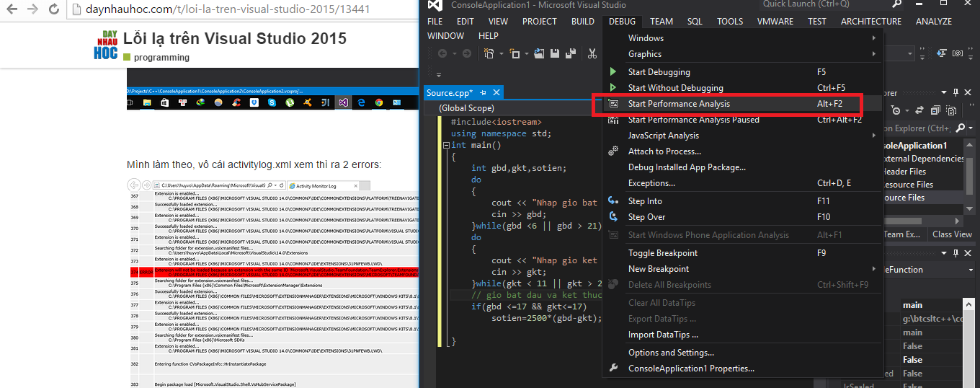Open the New Project dropdown arrow
The height and width of the screenshot is (388, 980).
(x=500, y=53)
